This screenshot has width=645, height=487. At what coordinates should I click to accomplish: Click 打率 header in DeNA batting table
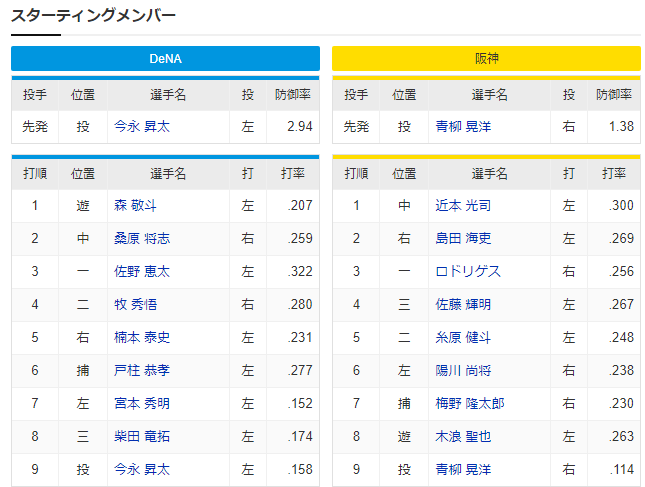click(x=293, y=174)
